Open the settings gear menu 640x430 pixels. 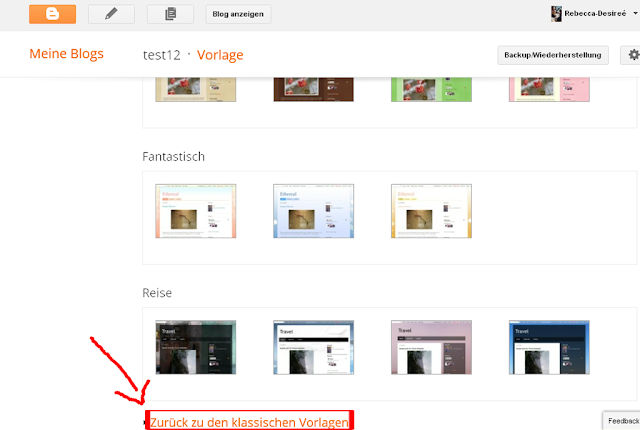[631, 55]
